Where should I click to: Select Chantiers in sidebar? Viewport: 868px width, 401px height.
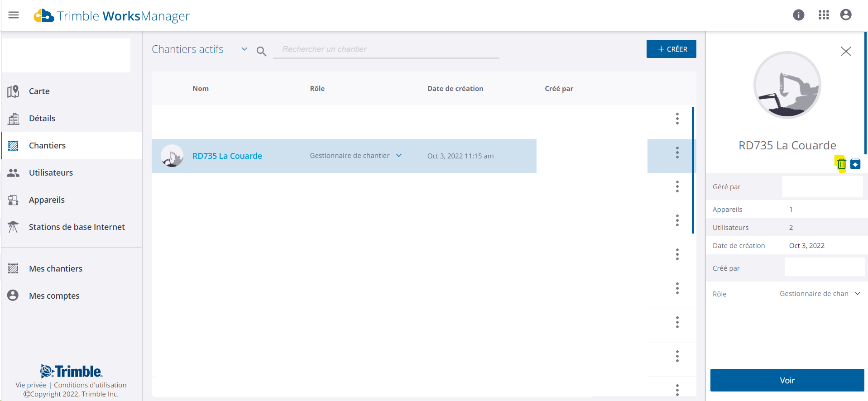point(72,145)
